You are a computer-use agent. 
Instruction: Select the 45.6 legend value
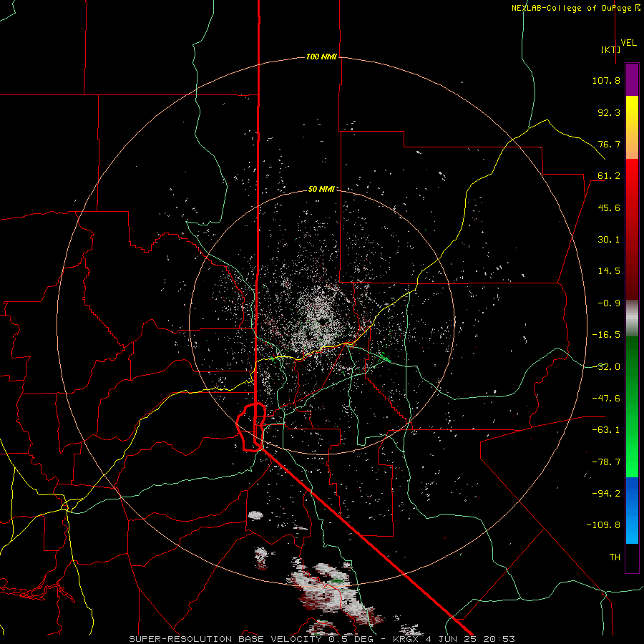(x=609, y=208)
